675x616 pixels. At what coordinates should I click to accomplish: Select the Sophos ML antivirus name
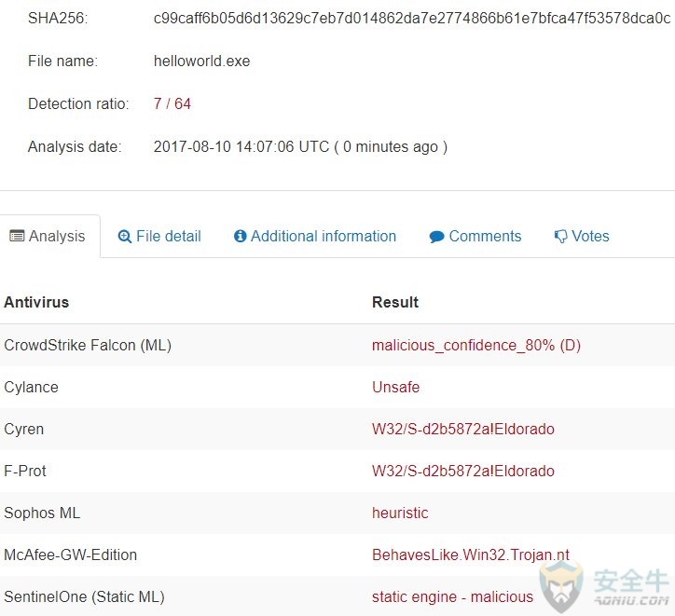tap(42, 513)
